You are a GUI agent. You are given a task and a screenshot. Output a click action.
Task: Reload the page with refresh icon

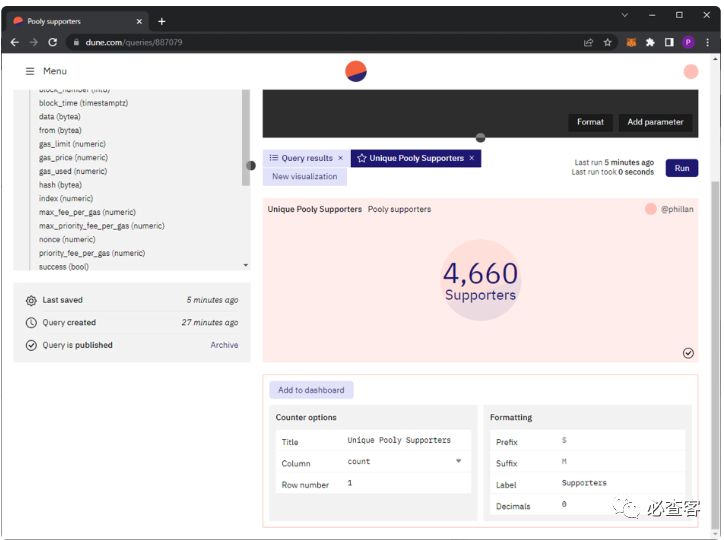(53, 42)
